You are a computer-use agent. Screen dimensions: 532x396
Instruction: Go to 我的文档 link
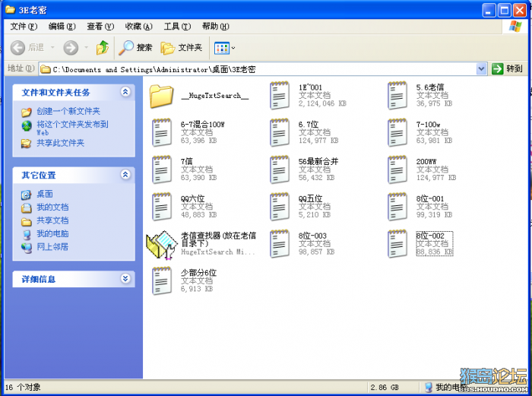(x=52, y=207)
